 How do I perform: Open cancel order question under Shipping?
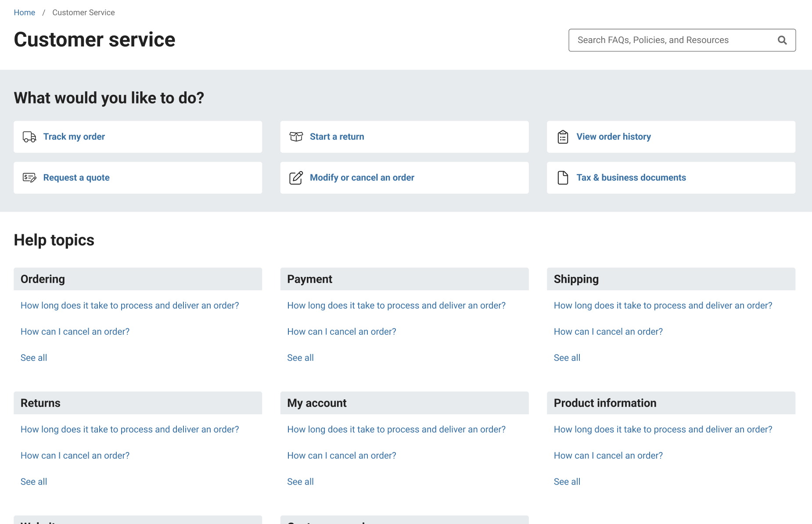[608, 332]
